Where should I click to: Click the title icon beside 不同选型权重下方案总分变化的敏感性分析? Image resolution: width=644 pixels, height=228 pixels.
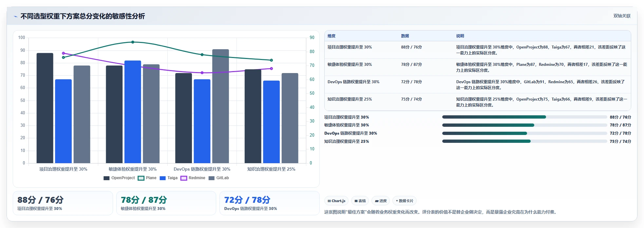click(x=15, y=16)
